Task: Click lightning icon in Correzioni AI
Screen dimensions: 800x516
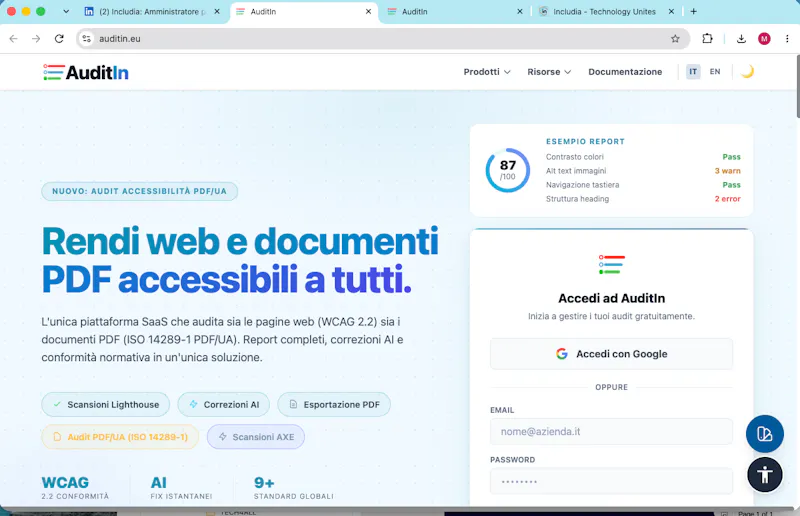Action: point(193,404)
